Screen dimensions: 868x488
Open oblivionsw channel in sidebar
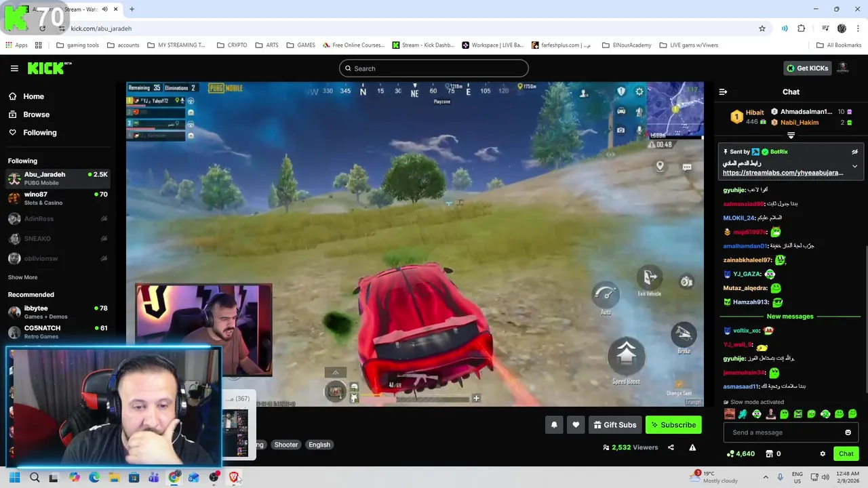click(x=58, y=258)
